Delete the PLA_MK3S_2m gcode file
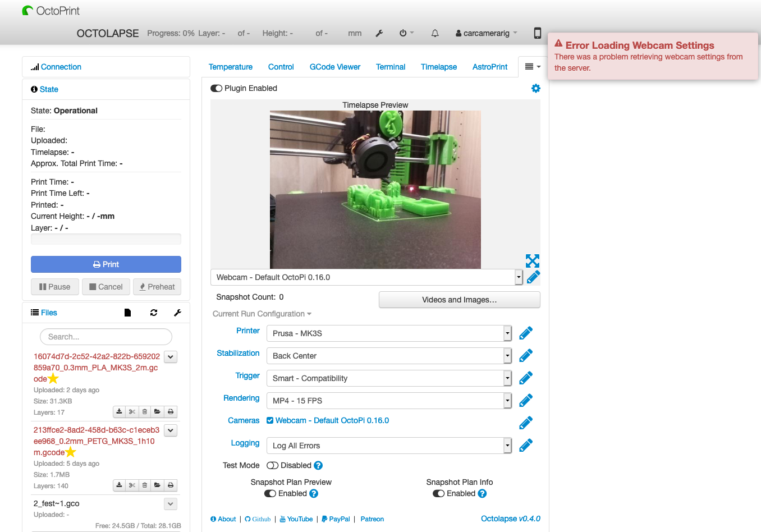The width and height of the screenshot is (761, 532). pos(145,411)
